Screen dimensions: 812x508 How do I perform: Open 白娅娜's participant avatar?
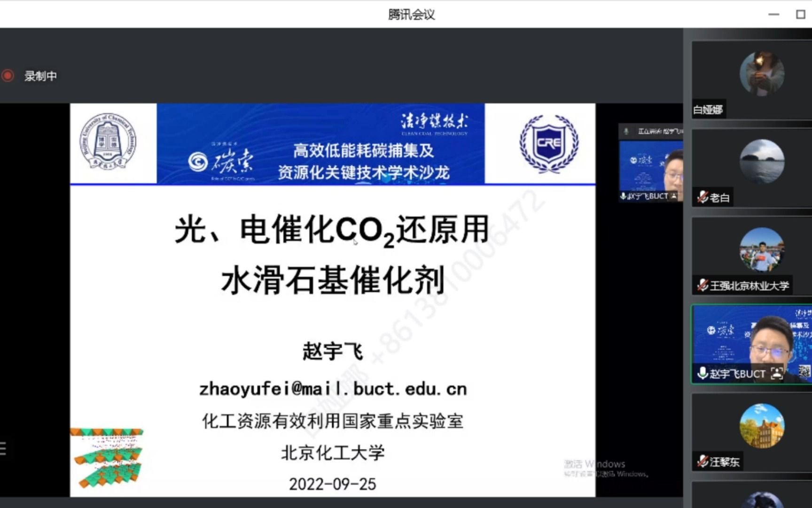click(x=762, y=74)
